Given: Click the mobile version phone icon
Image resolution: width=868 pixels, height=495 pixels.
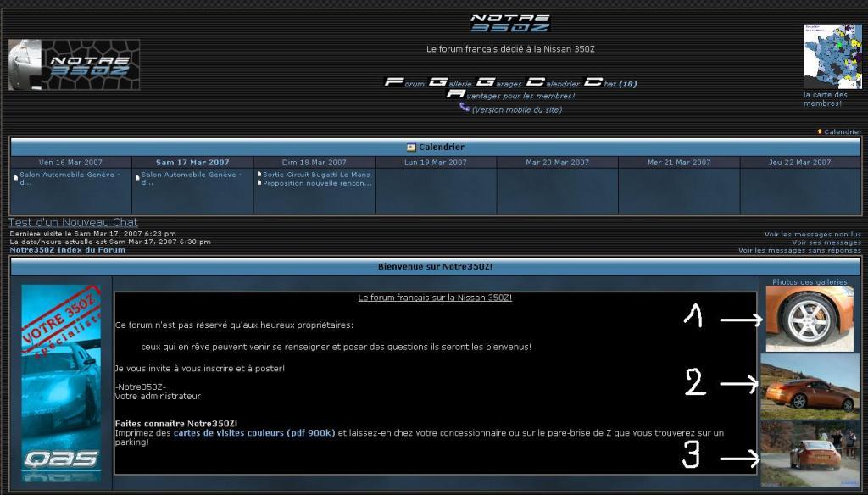Looking at the screenshot, I should pyautogui.click(x=464, y=108).
